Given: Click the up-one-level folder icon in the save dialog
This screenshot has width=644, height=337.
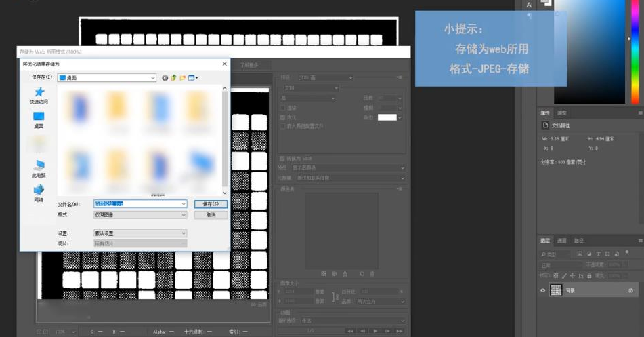Looking at the screenshot, I should [174, 78].
